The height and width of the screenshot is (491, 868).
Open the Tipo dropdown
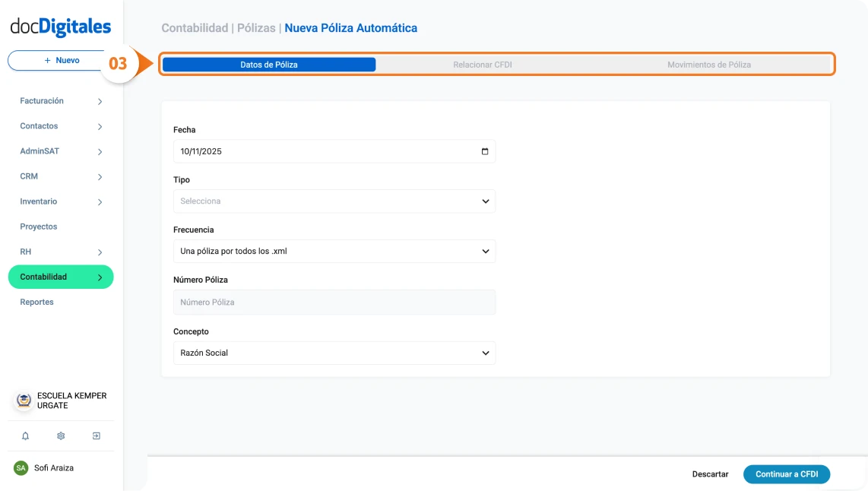coord(334,201)
